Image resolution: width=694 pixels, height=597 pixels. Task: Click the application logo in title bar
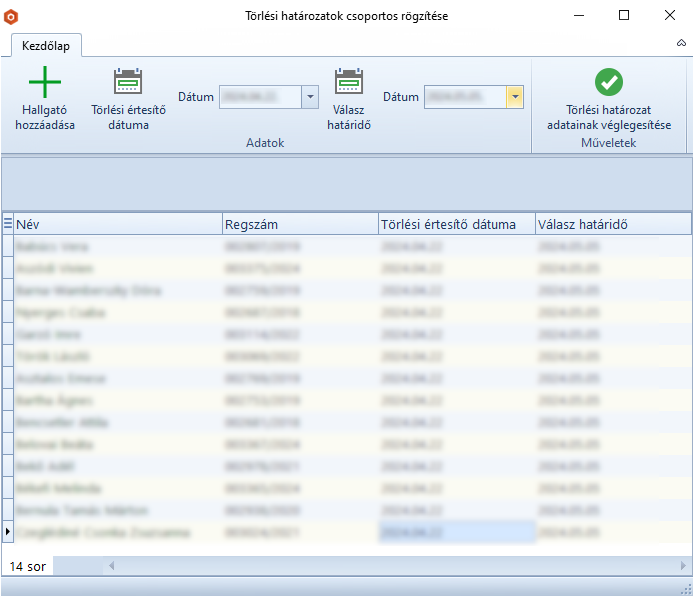[x=12, y=16]
